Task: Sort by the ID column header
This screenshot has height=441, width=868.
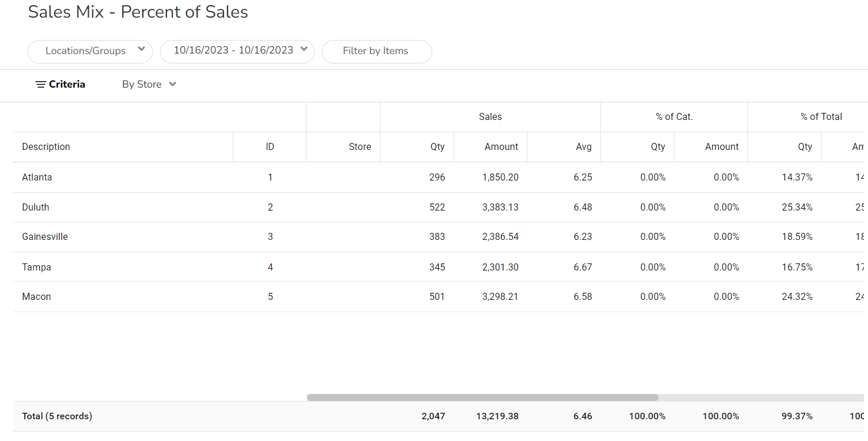Action: [270, 147]
